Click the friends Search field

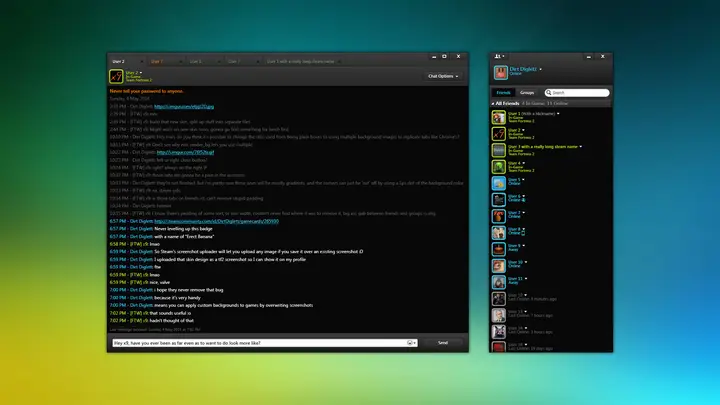click(x=577, y=93)
